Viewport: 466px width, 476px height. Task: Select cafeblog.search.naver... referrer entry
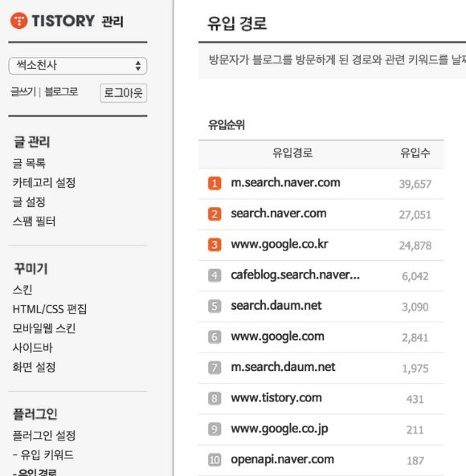click(296, 275)
